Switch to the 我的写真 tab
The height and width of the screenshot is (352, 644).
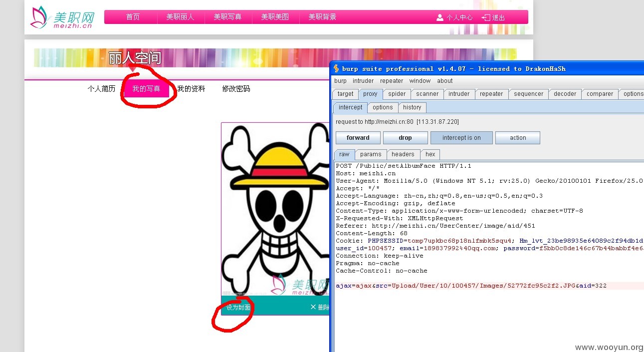146,89
